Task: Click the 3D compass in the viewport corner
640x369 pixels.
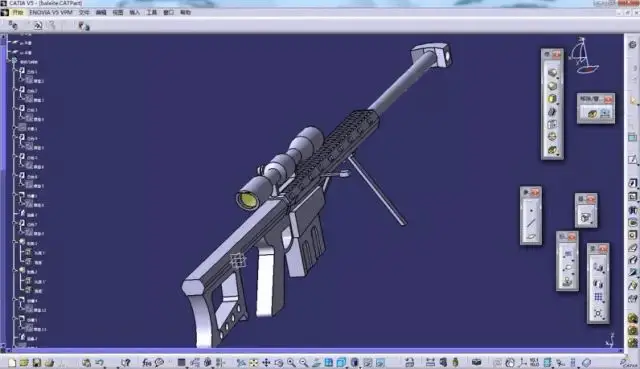Action: click(583, 56)
